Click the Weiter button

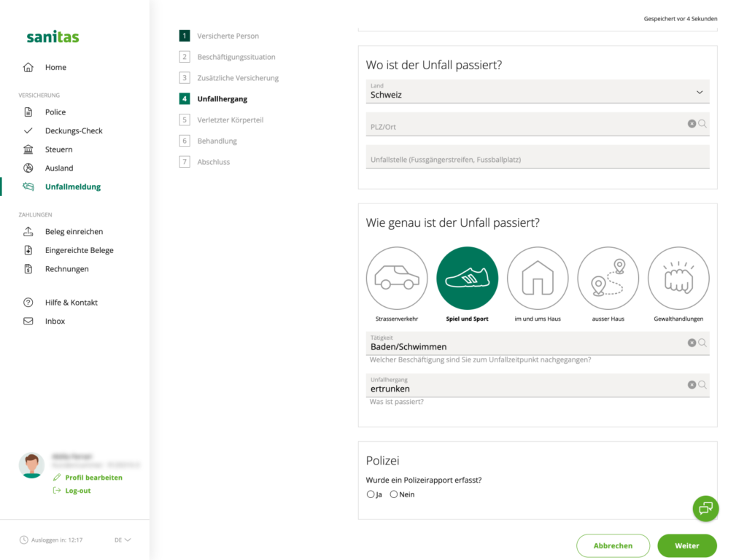[687, 545]
